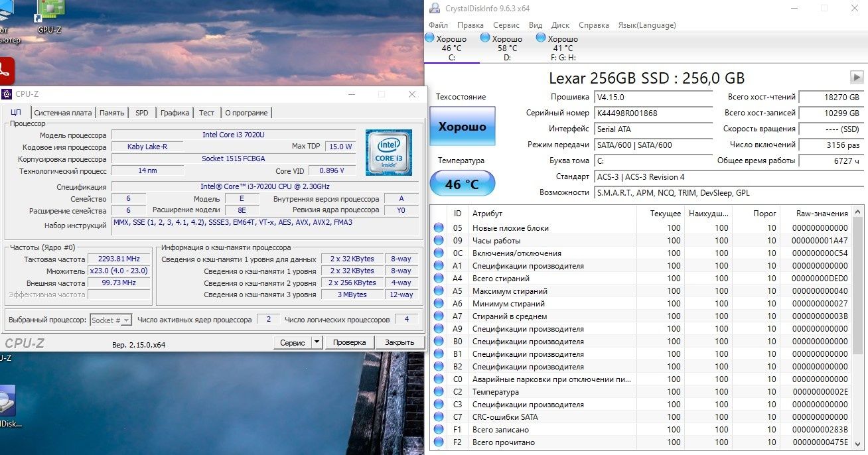Open the Правка menu
The width and height of the screenshot is (868, 455).
tap(470, 25)
